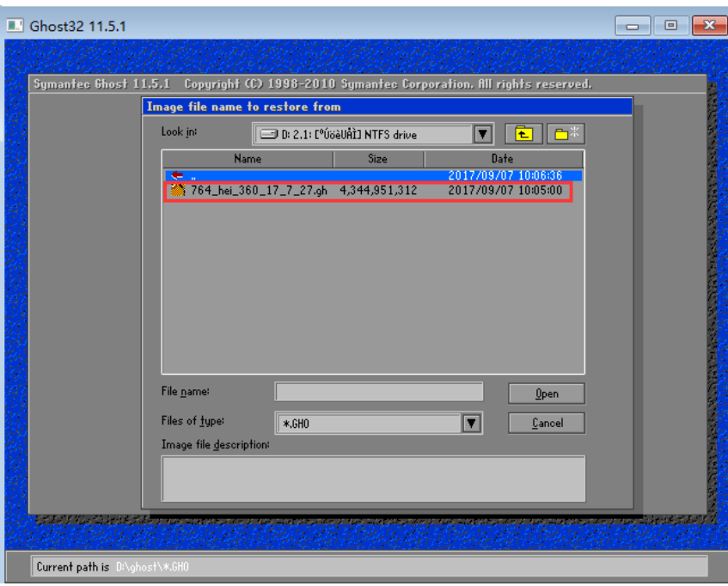Image resolution: width=728 pixels, height=586 pixels.
Task: Sort by the Name column header
Action: click(x=248, y=159)
